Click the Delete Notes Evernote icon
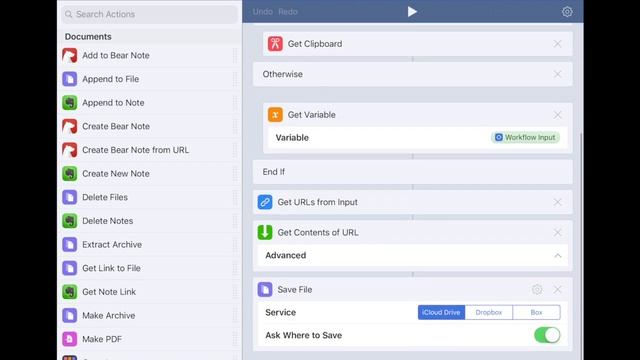This screenshot has width=640, height=360. [x=70, y=221]
